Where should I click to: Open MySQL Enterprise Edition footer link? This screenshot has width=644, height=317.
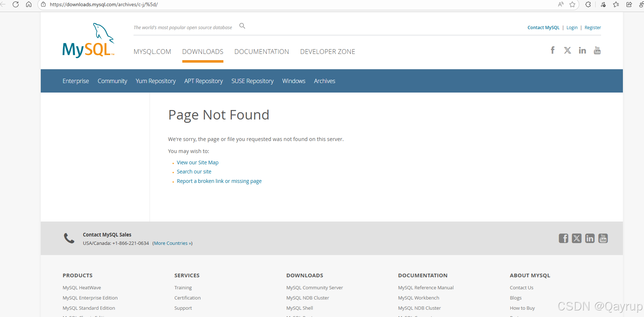[x=90, y=298]
